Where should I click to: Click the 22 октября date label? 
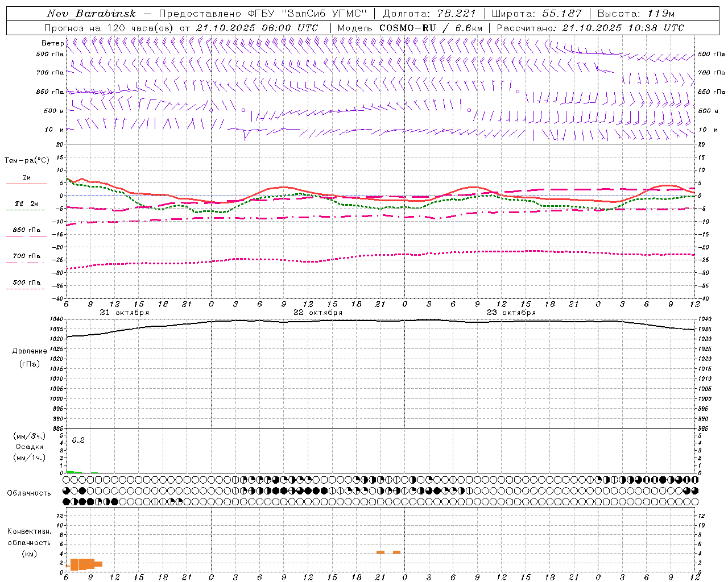[318, 313]
